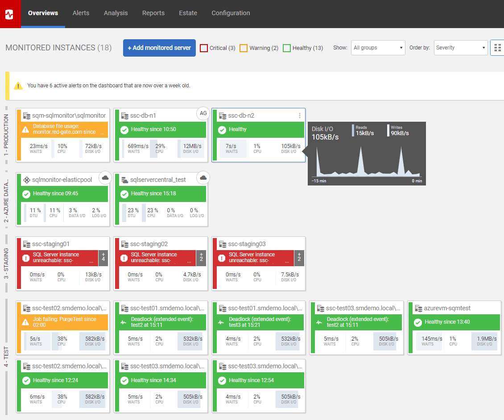Viewport: 504px width, 420px height.
Task: Toggle the Critical (3) filter checkbox
Action: point(204,48)
